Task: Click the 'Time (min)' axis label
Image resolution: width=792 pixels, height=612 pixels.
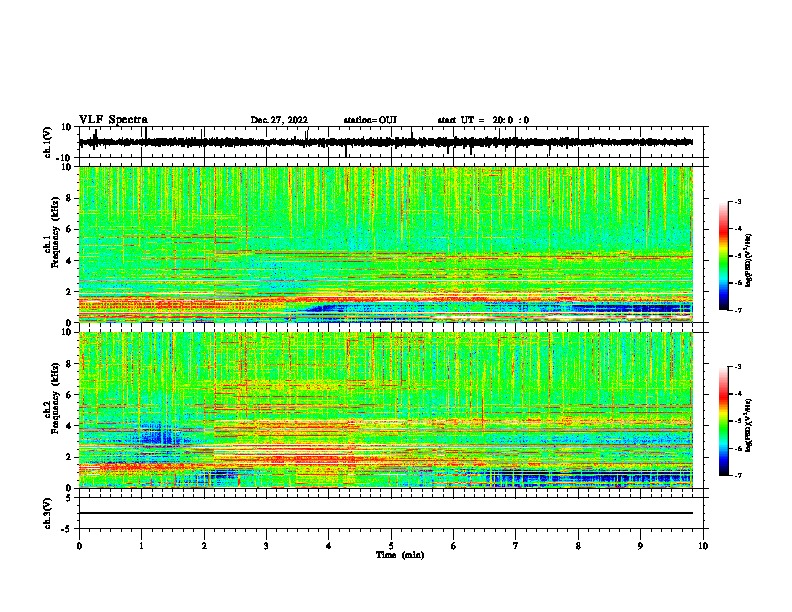Action: coord(400,555)
